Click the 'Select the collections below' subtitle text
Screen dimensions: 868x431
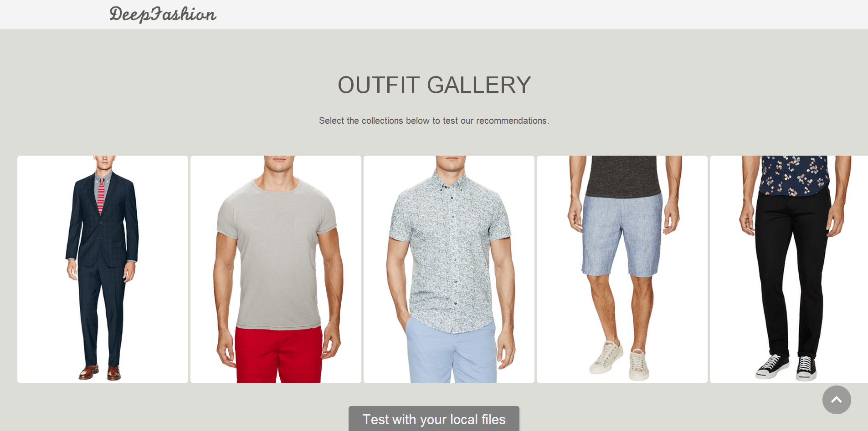[x=434, y=121]
